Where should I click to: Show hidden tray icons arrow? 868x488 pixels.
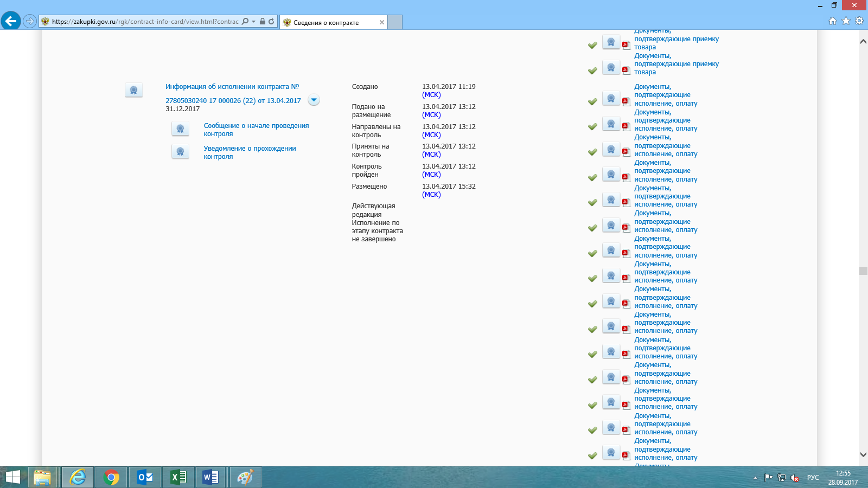click(x=755, y=478)
